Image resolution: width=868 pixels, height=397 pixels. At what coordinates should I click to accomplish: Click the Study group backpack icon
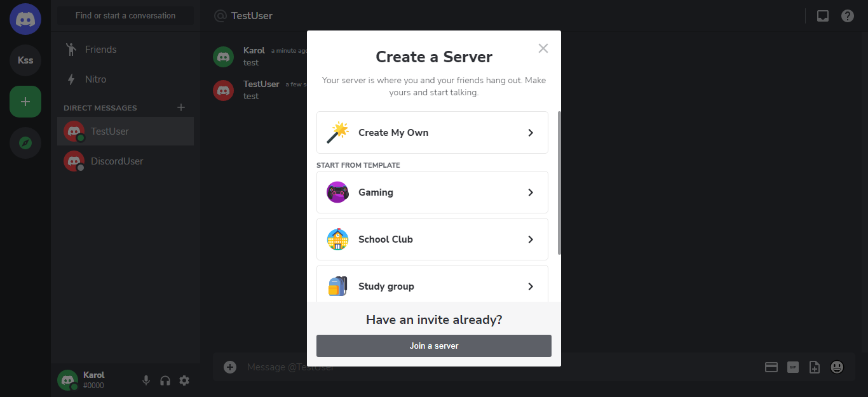pos(337,286)
